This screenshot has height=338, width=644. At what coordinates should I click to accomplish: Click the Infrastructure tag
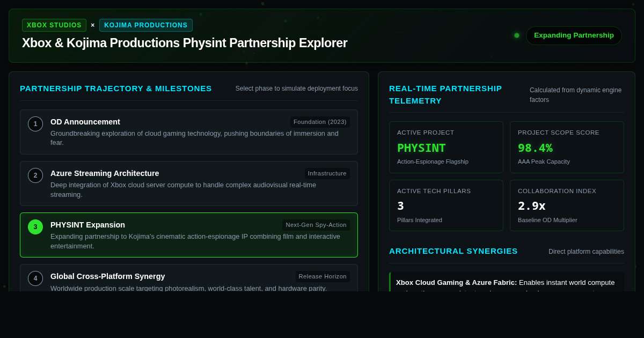pos(327,173)
